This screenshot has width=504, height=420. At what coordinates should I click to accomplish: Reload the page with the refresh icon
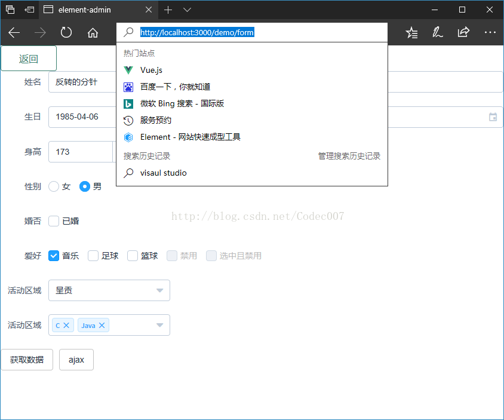(66, 32)
